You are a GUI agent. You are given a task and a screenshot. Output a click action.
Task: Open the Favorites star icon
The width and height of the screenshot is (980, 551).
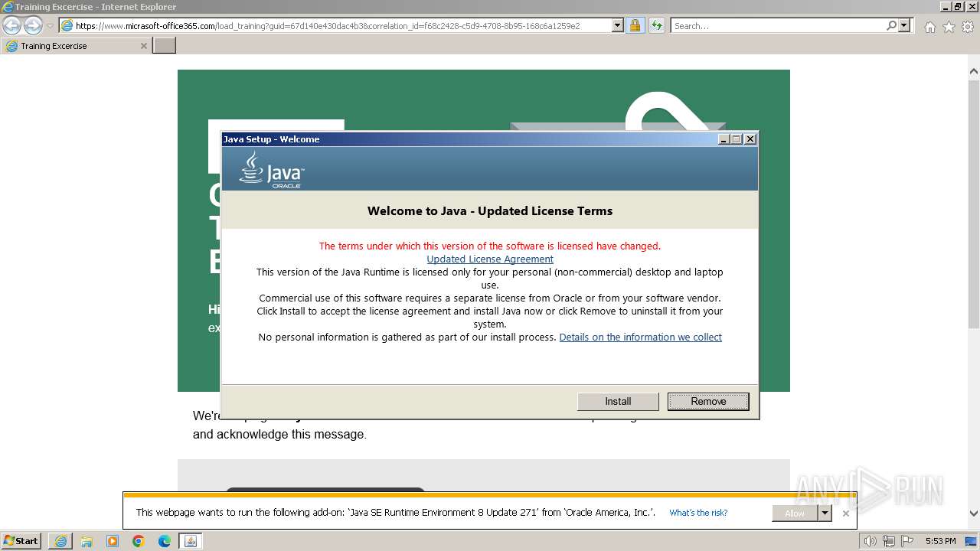(x=949, y=27)
